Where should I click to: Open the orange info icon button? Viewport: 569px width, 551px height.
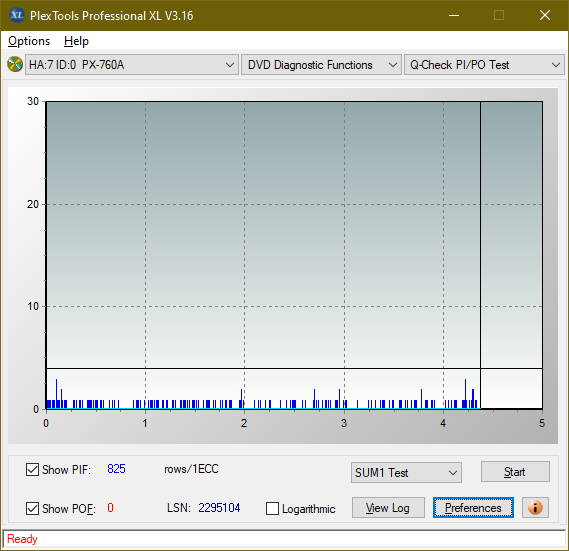click(535, 507)
